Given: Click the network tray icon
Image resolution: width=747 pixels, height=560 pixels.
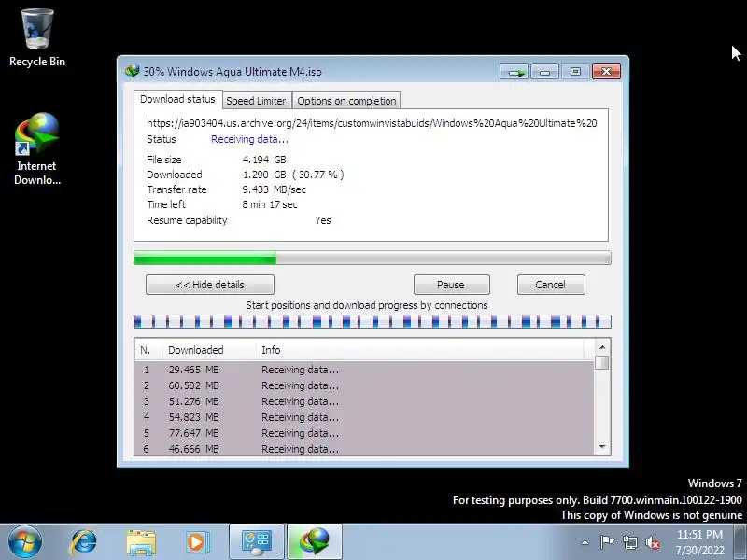Looking at the screenshot, I should [x=630, y=542].
